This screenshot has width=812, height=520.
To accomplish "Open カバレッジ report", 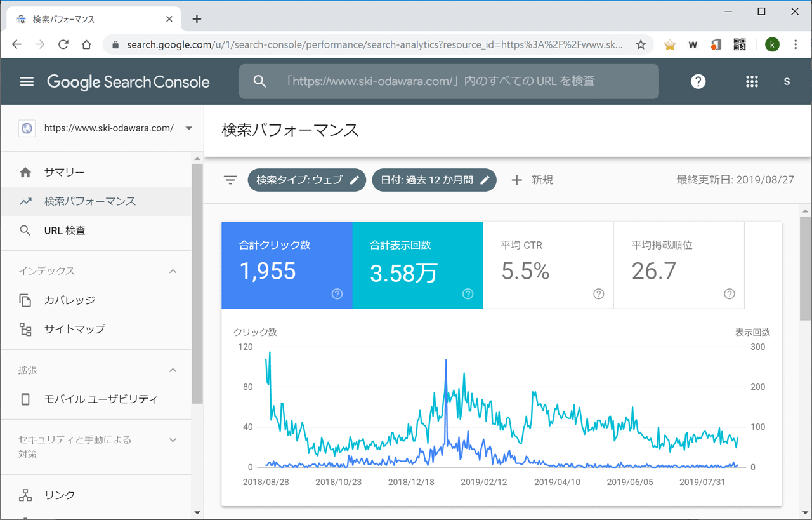I will [x=95, y=300].
